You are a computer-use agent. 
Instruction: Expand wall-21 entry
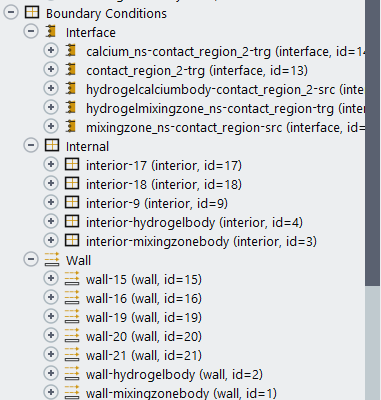(51, 355)
